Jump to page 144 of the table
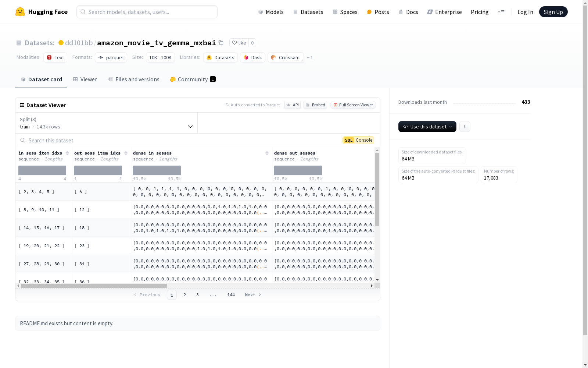The height and width of the screenshot is (368, 588). tap(231, 295)
